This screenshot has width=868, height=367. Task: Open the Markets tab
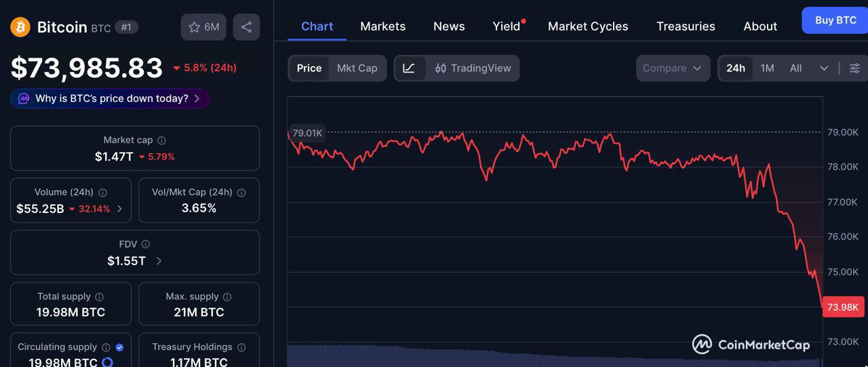pos(382,26)
